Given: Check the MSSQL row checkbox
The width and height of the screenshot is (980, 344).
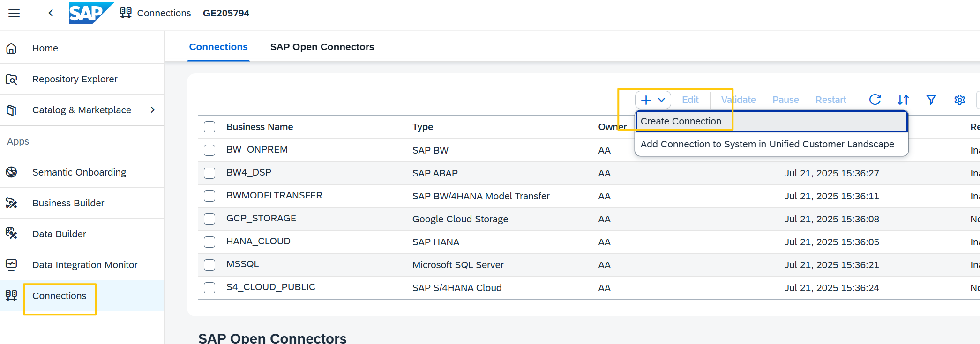Looking at the screenshot, I should tap(209, 265).
